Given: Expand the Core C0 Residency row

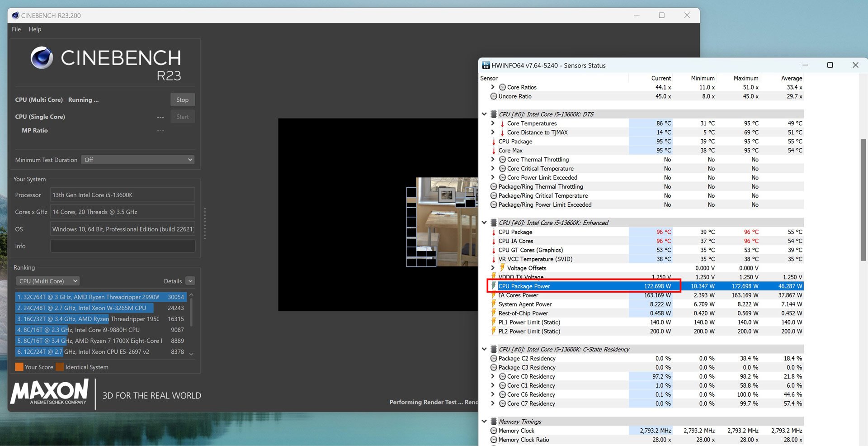Looking at the screenshot, I should (x=493, y=376).
